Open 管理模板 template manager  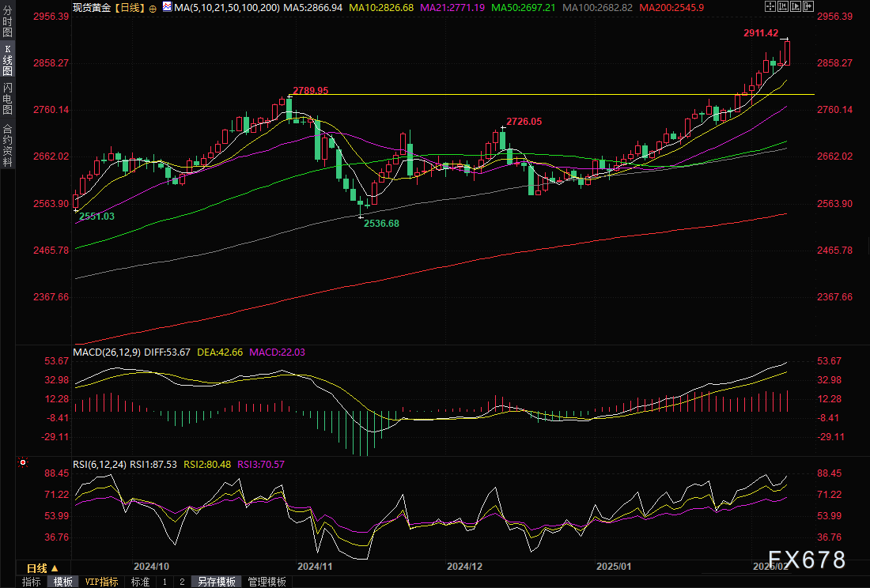267,582
